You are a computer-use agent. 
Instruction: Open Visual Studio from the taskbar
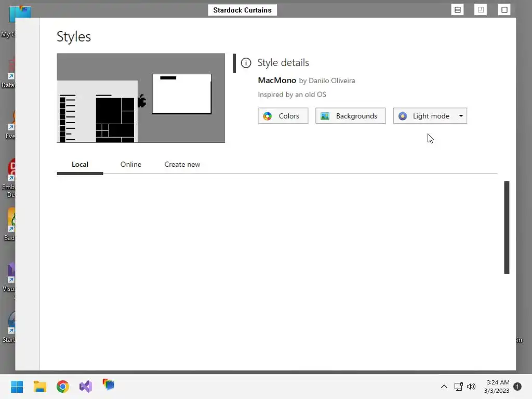click(86, 387)
